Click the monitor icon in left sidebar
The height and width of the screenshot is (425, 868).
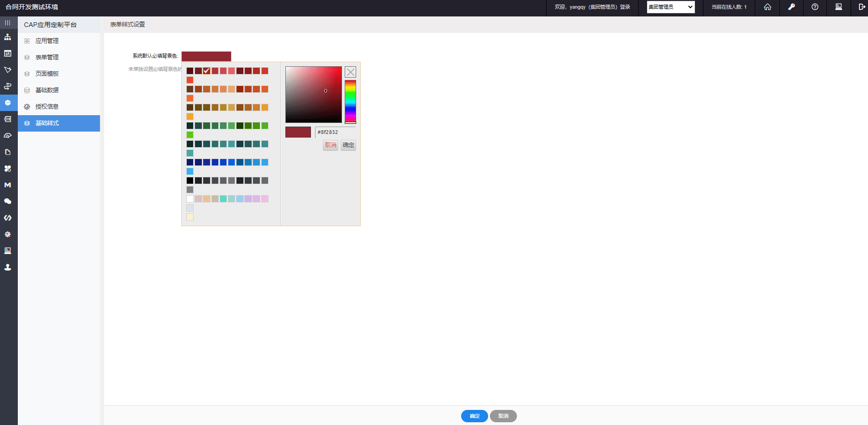coord(8,251)
